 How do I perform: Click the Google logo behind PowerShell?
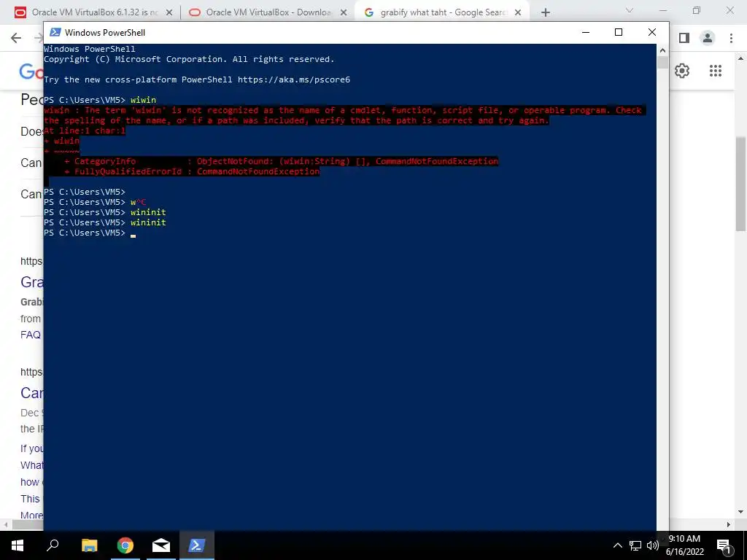(x=31, y=71)
